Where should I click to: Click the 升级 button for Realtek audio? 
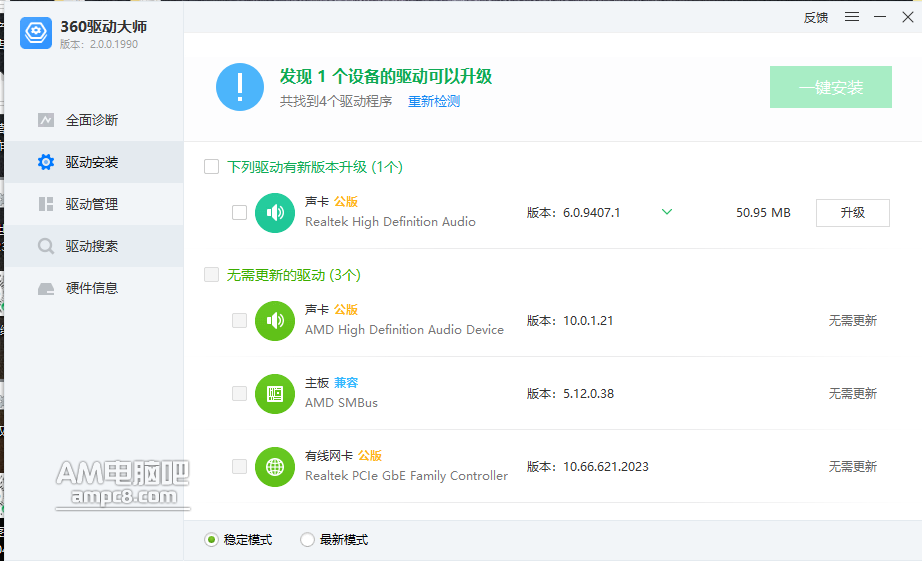853,213
